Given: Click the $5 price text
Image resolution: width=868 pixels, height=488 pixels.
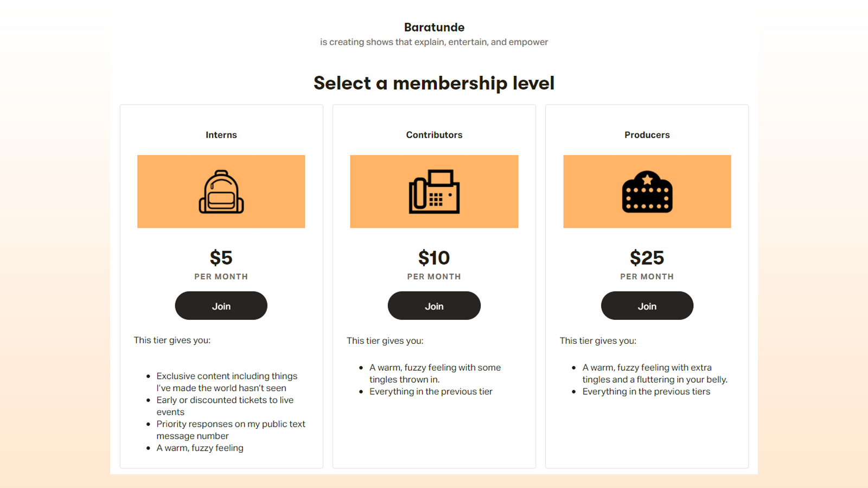Looking at the screenshot, I should [221, 258].
